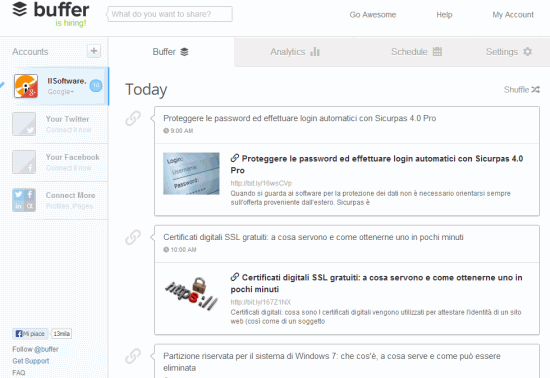Click Sicurpas post headline text
The width and height of the screenshot is (550, 378).
300,119
